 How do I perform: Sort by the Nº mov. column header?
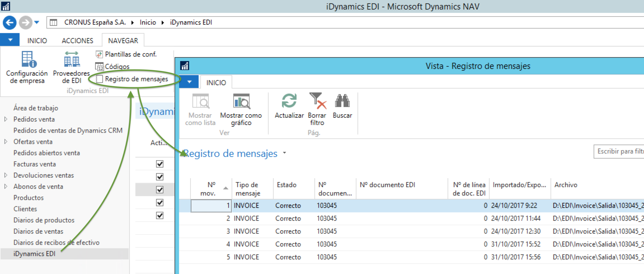tap(211, 189)
